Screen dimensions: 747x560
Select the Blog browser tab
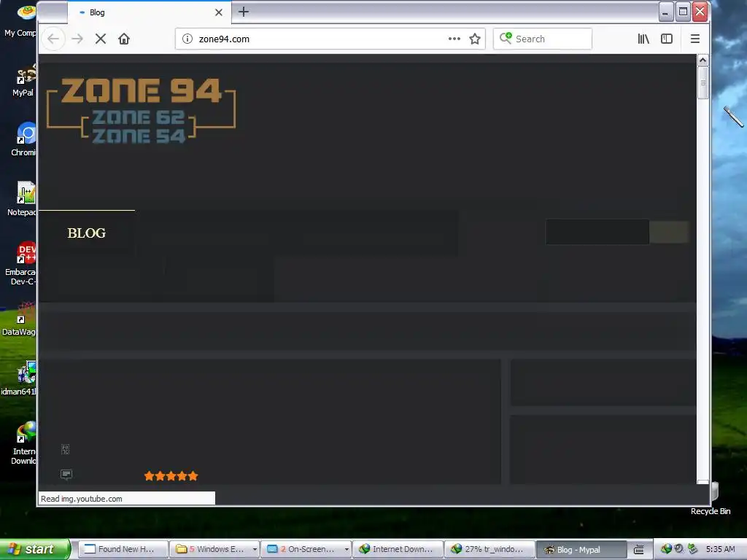pyautogui.click(x=150, y=12)
